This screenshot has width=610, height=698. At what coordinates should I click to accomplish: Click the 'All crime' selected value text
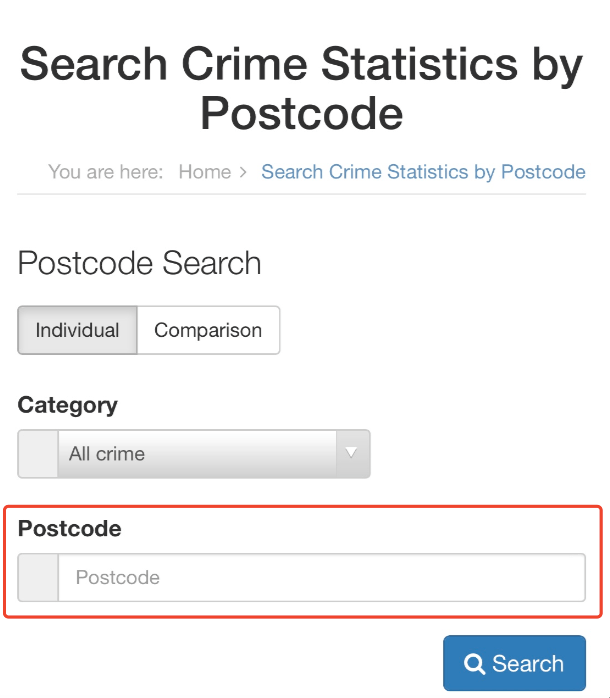(107, 454)
